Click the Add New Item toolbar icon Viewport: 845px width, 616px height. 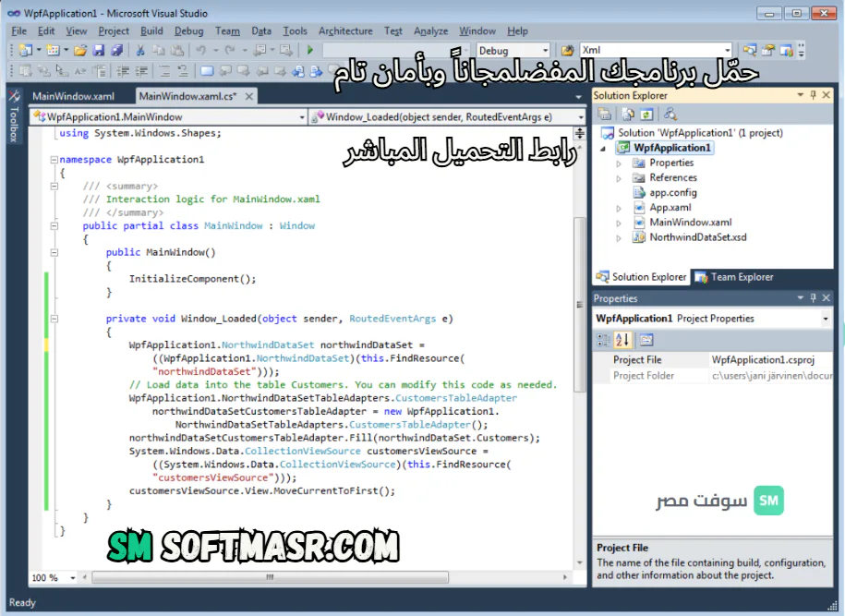[53, 50]
